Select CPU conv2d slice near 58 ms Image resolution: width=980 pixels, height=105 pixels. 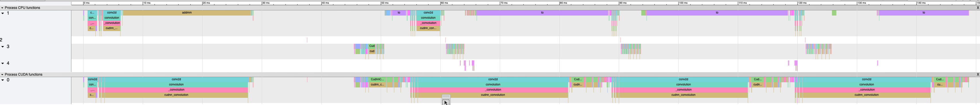click(428, 13)
